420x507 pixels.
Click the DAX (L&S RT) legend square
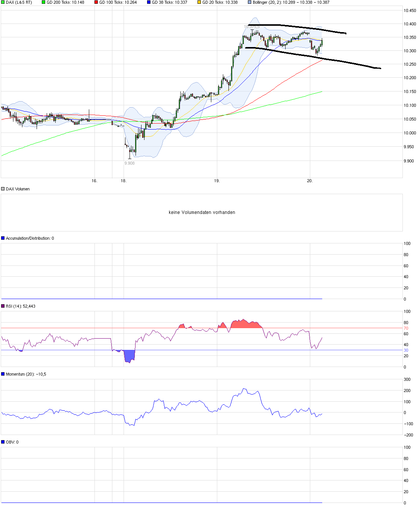coord(3,2)
